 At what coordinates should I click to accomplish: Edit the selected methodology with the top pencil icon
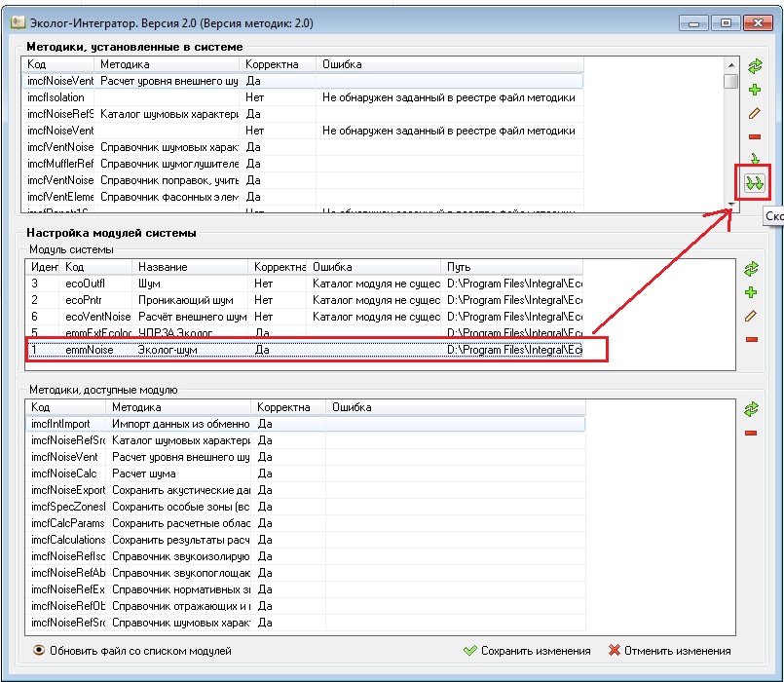[754, 114]
